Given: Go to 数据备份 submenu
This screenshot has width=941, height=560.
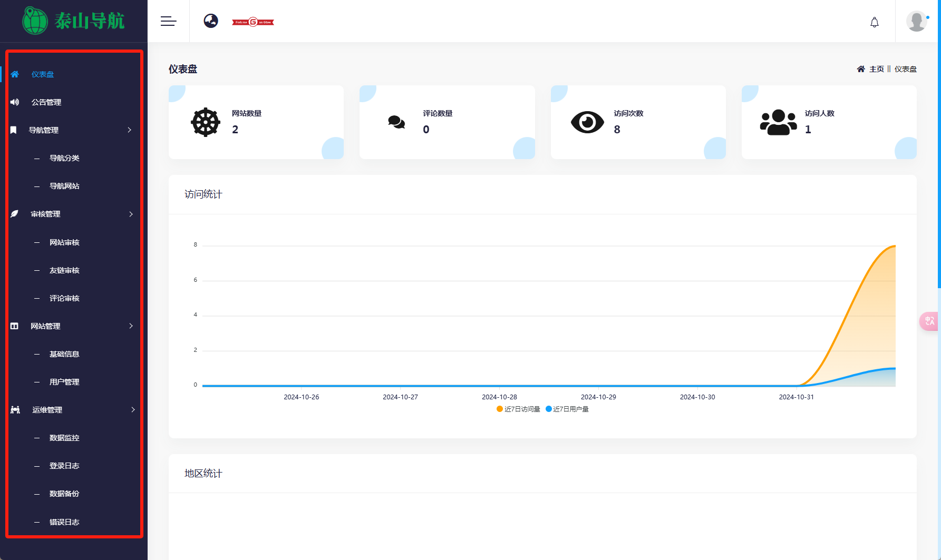Looking at the screenshot, I should pyautogui.click(x=64, y=494).
